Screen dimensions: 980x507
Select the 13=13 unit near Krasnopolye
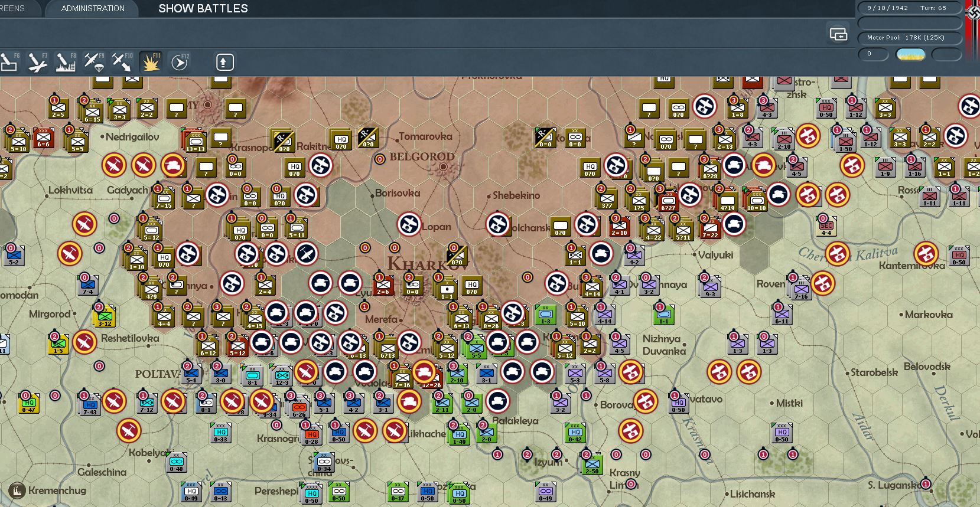(x=195, y=141)
